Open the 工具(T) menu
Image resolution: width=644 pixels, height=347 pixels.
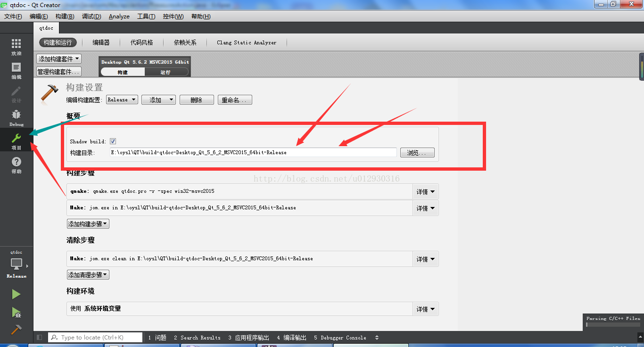pyautogui.click(x=146, y=17)
